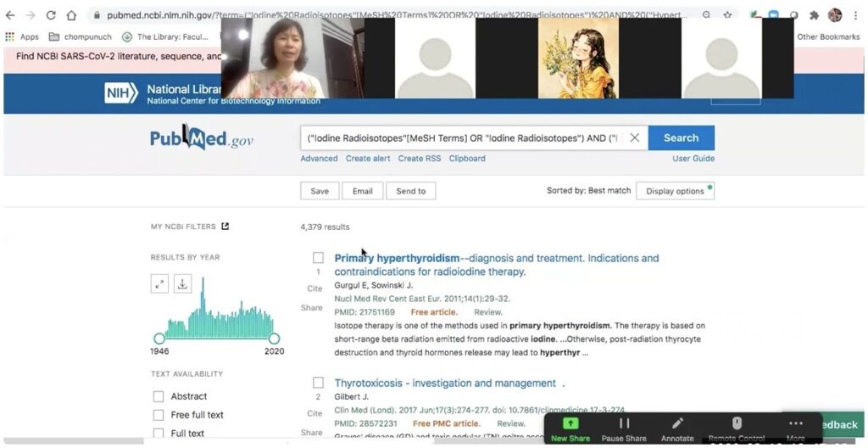Bookmark this page with the star icon
868x448 pixels.
coord(728,15)
